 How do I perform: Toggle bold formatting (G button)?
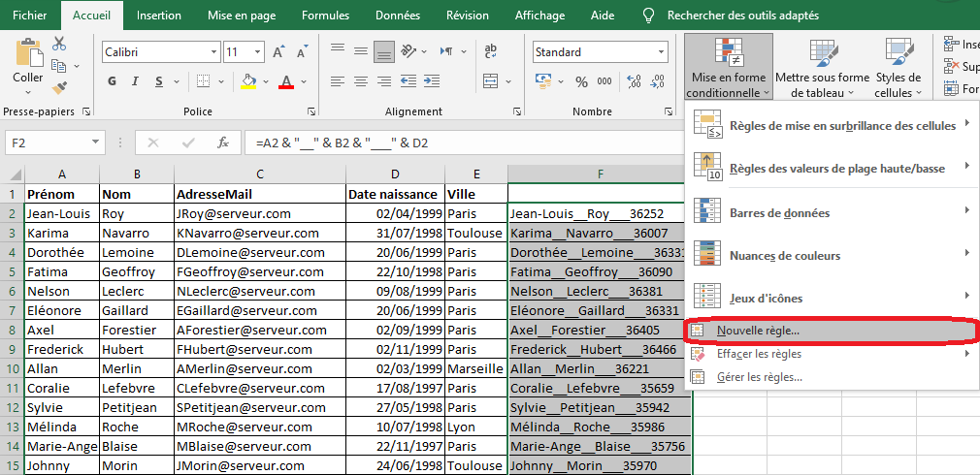[111, 82]
